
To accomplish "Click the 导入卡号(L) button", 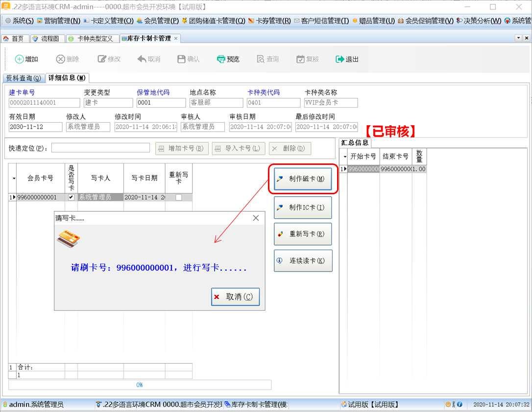I will click(x=238, y=148).
